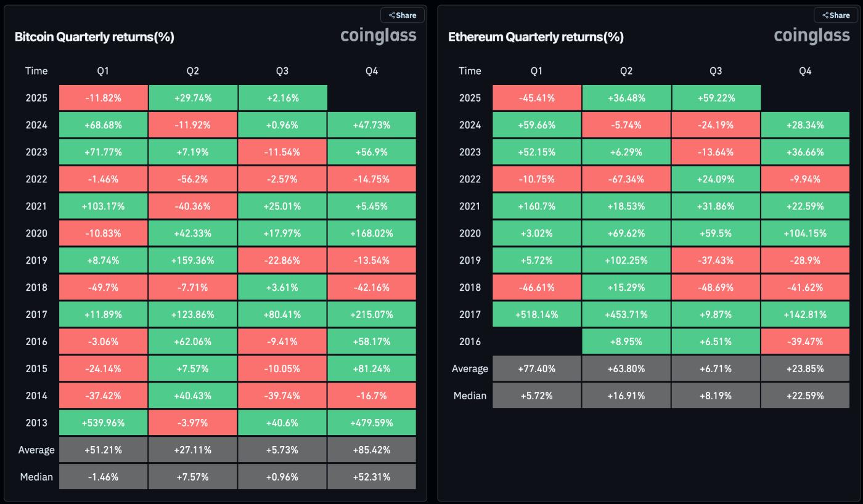Open the coinglass logo on the Bitcoin panel
Viewport: 863px width, 504px height.
pos(380,36)
